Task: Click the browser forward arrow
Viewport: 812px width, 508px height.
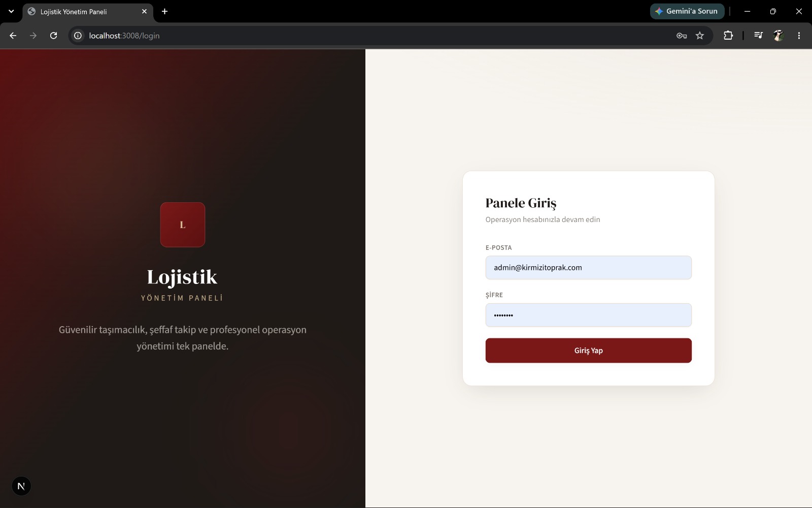Action: pyautogui.click(x=33, y=36)
